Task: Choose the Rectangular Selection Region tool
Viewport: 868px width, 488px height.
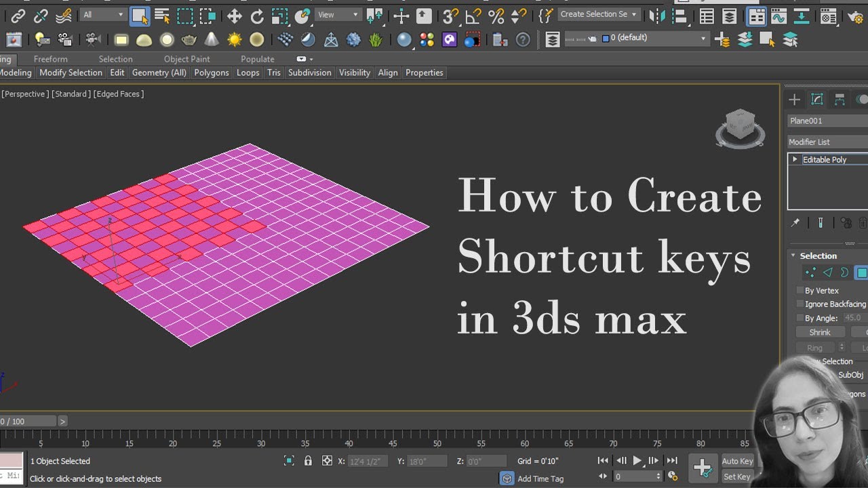Action: coord(184,16)
